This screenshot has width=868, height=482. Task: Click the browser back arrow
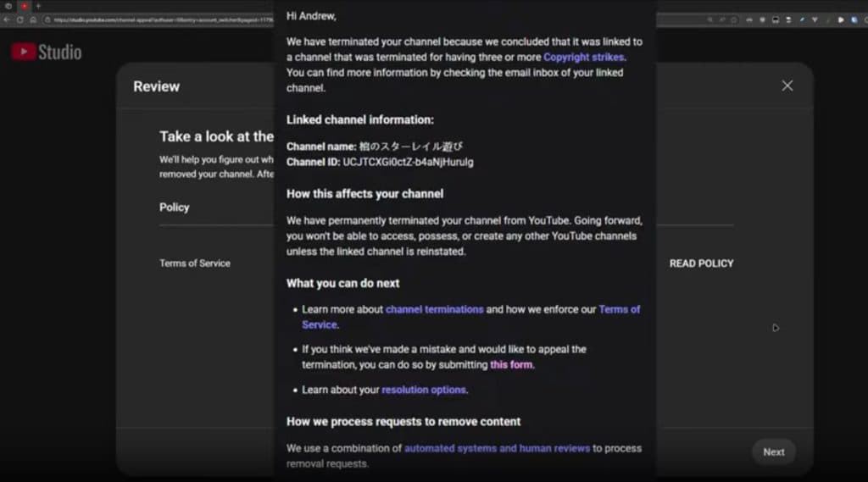[x=7, y=19]
